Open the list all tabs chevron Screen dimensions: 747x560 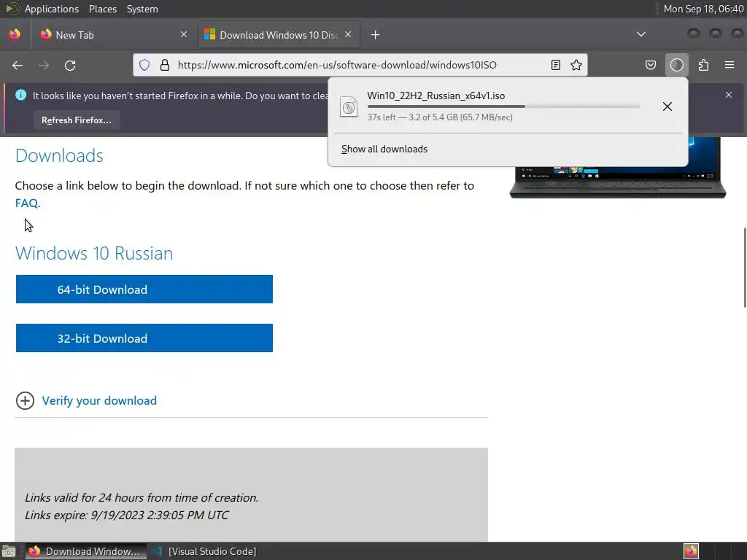coord(641,34)
